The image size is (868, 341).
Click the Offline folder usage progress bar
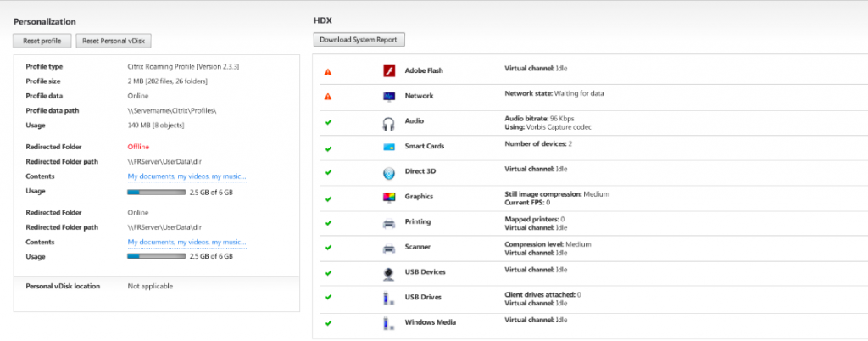click(156, 192)
